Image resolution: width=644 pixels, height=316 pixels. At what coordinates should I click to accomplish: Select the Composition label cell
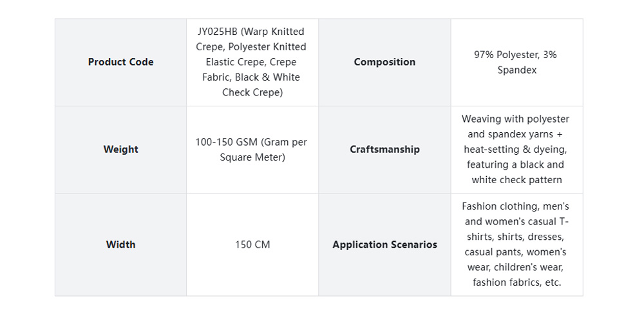click(x=384, y=62)
